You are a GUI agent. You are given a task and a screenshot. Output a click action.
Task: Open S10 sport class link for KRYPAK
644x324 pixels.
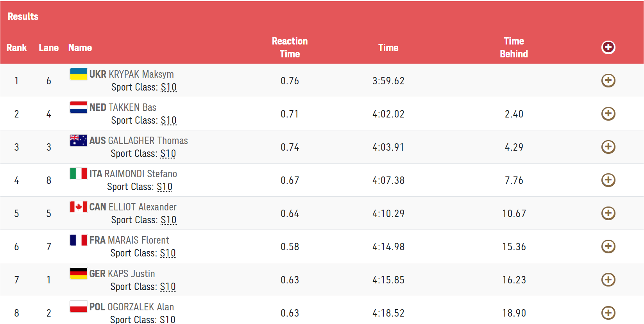[168, 87]
